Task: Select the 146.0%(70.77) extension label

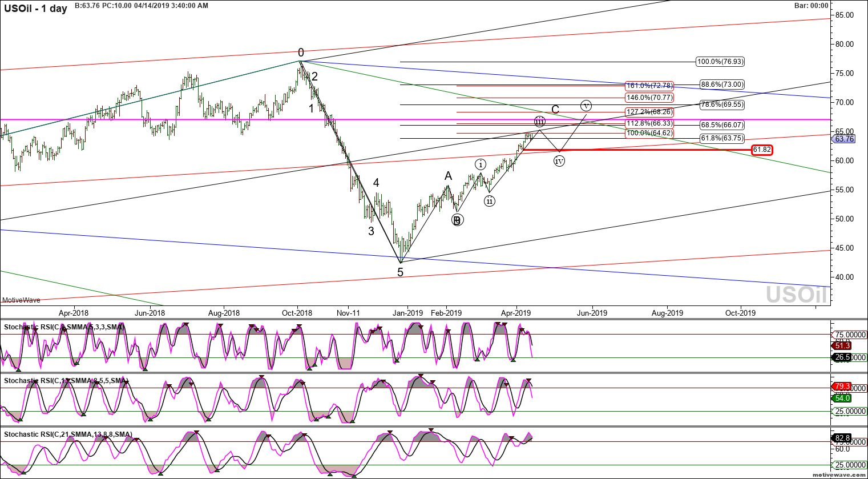Action: coord(649,98)
